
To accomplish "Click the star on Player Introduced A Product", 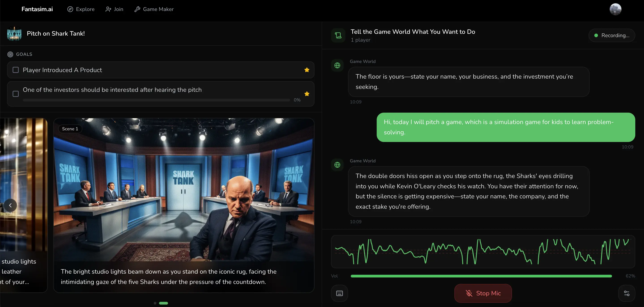I will (x=307, y=70).
